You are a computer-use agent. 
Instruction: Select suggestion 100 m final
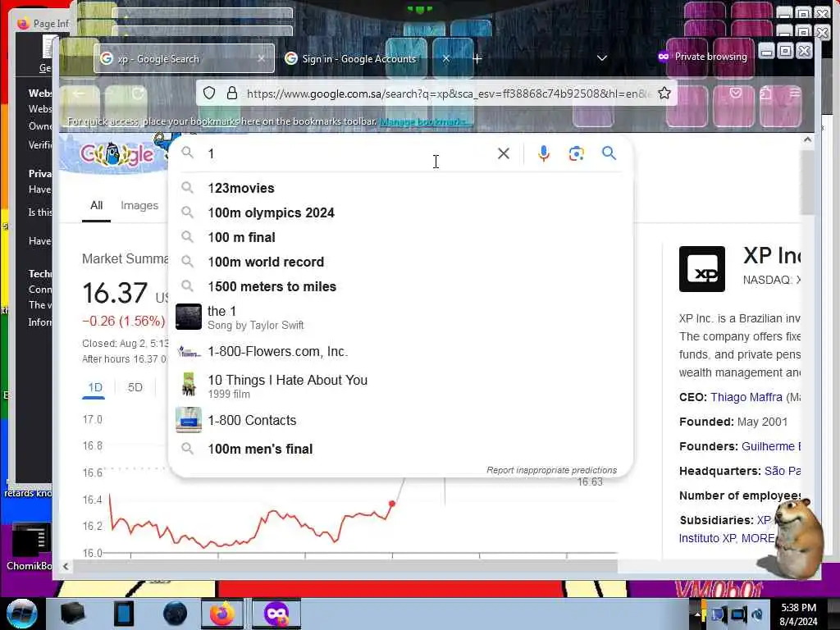tap(400, 237)
